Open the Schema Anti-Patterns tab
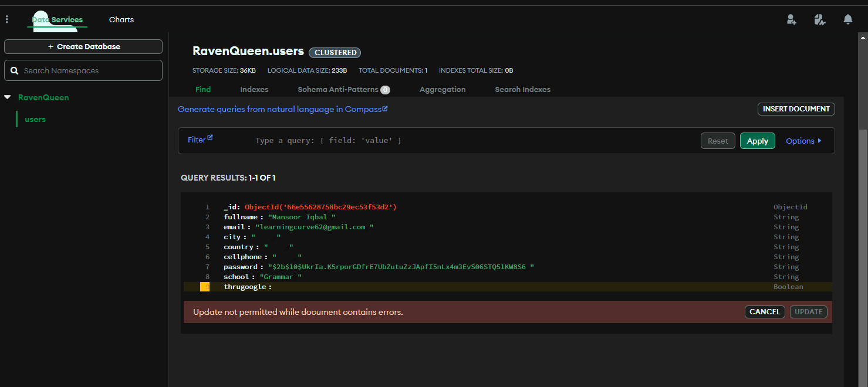Image resolution: width=868 pixels, height=387 pixels. 338,89
